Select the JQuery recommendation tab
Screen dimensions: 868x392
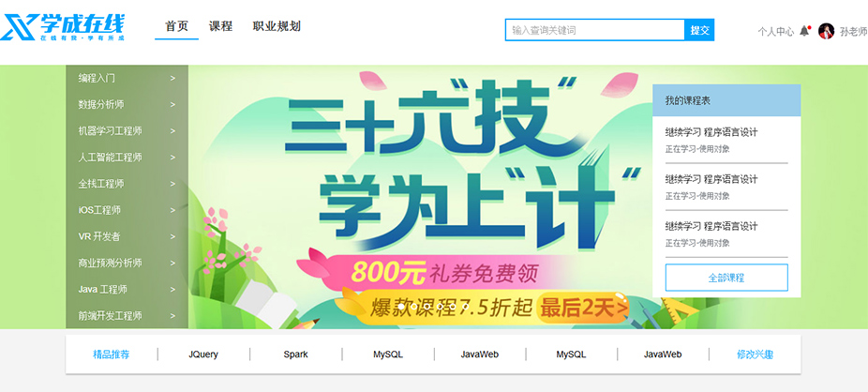click(x=203, y=354)
